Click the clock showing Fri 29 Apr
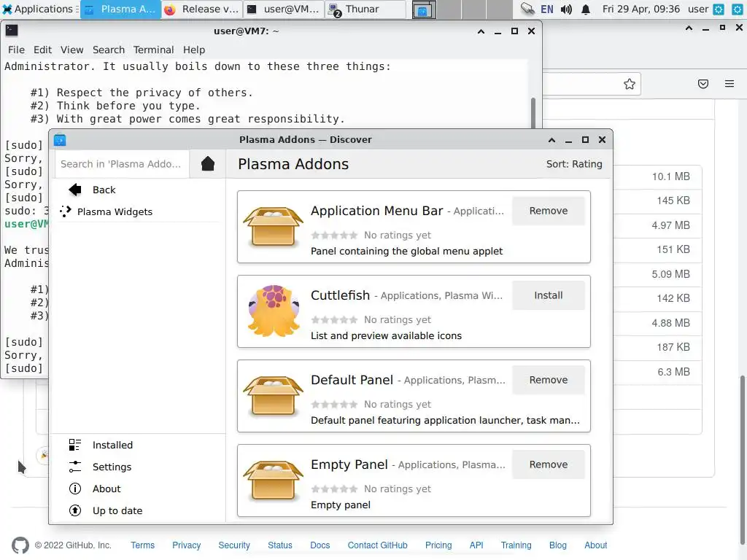This screenshot has height=560, width=747. click(640, 9)
